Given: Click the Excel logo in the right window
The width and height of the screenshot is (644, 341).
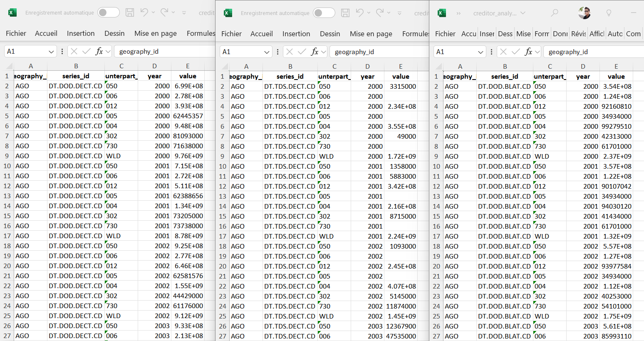Looking at the screenshot, I should [442, 13].
